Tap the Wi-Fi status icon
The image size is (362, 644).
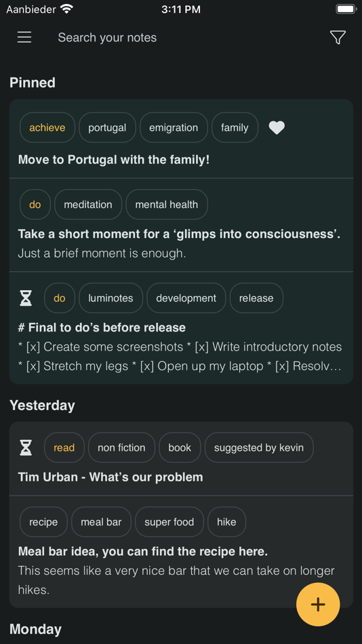tap(66, 9)
